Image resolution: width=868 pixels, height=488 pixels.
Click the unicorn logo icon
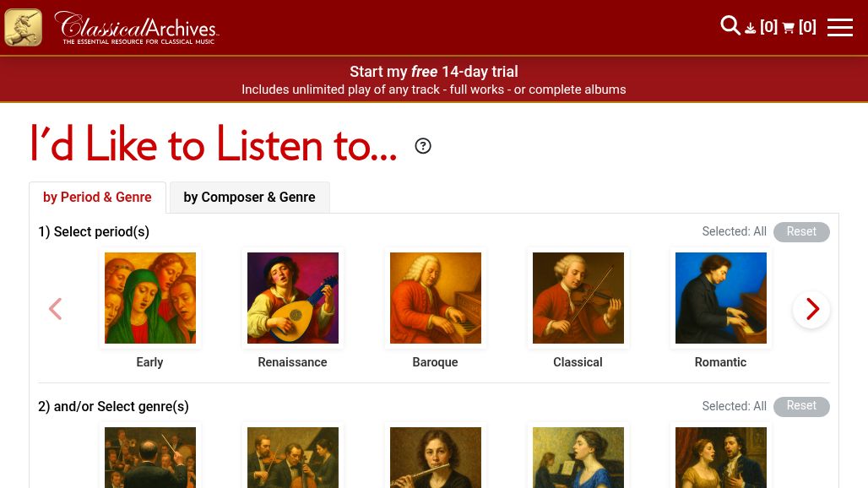tap(23, 28)
